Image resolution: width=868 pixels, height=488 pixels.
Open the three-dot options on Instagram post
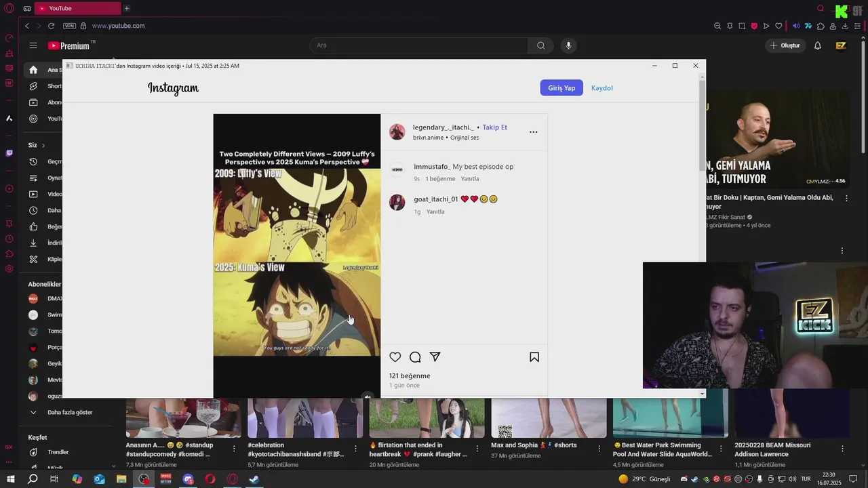click(x=534, y=132)
